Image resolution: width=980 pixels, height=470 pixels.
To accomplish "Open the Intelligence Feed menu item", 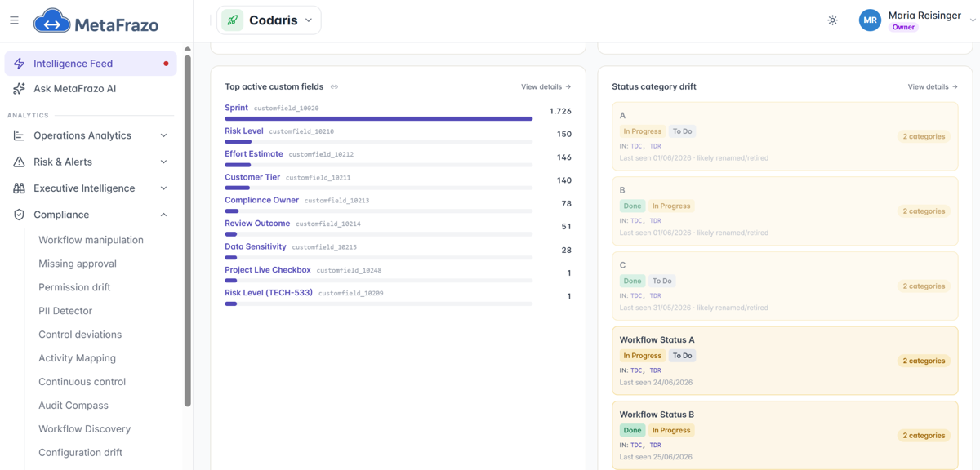I will (x=91, y=64).
